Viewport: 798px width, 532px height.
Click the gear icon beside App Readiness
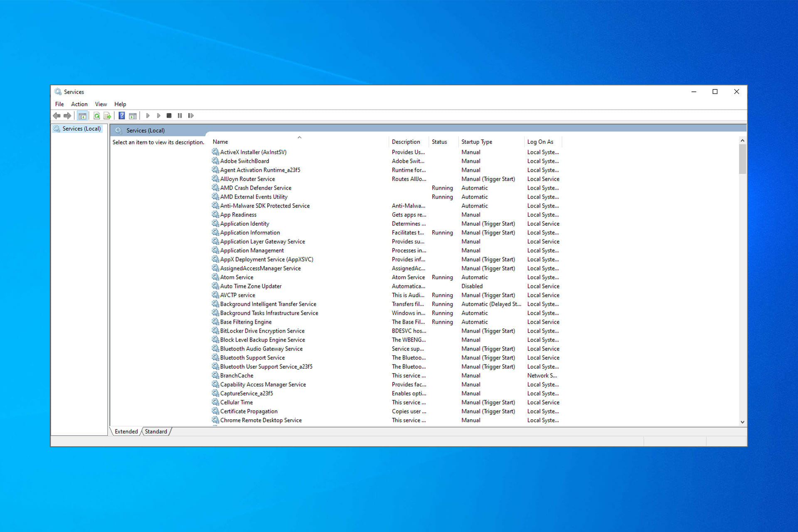[215, 214]
